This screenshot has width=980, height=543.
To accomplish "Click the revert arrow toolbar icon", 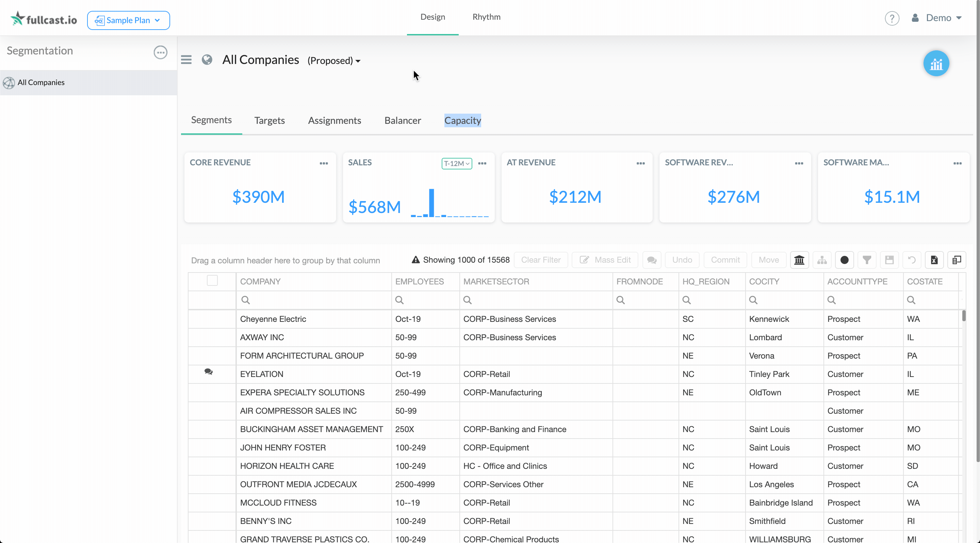I will point(912,260).
